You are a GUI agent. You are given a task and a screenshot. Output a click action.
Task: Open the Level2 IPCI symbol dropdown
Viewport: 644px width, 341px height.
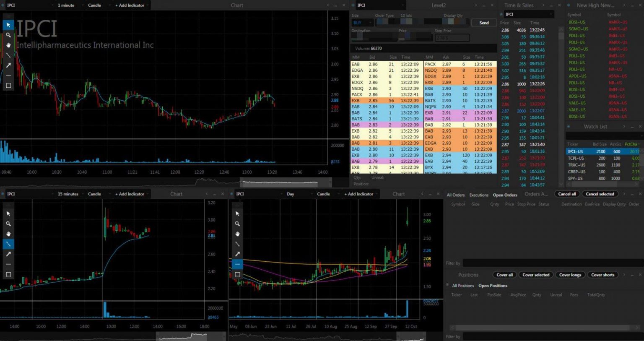point(381,5)
